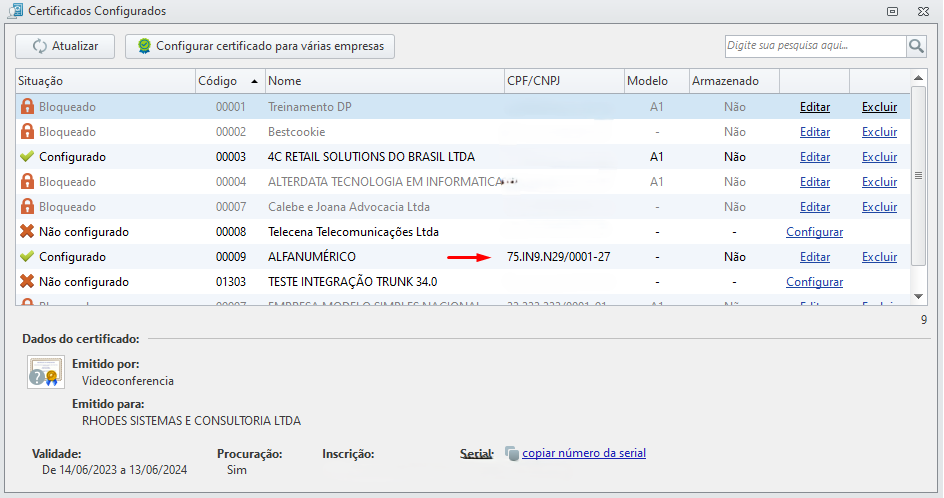Click the vertical scrollbar thumb
The image size is (944, 498).
918,175
